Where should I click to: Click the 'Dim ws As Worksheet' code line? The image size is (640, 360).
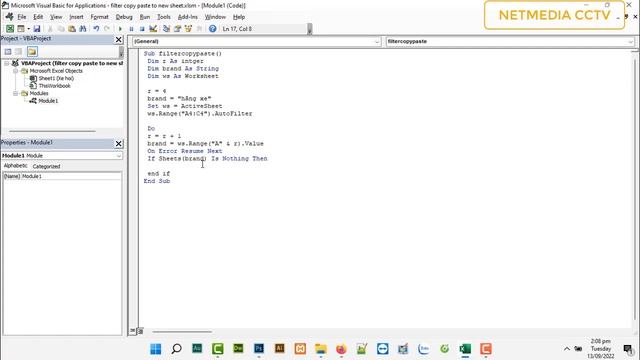[x=183, y=76]
